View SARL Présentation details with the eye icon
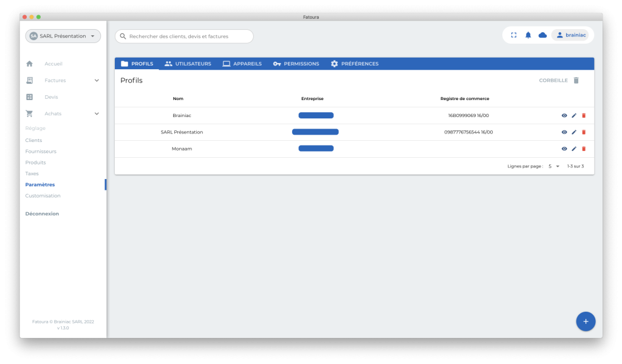622x364 pixels. click(x=564, y=132)
